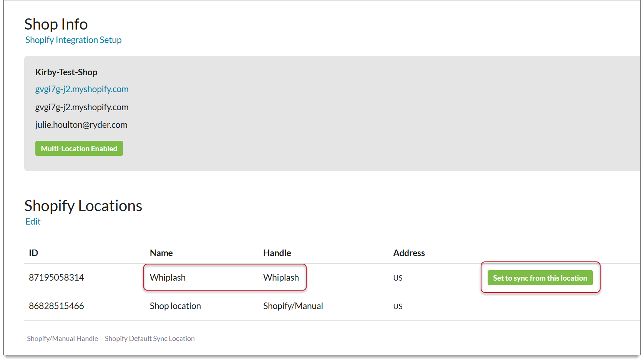Click the Shopify/Manual handle cell
This screenshot has width=644, height=362.
point(293,306)
